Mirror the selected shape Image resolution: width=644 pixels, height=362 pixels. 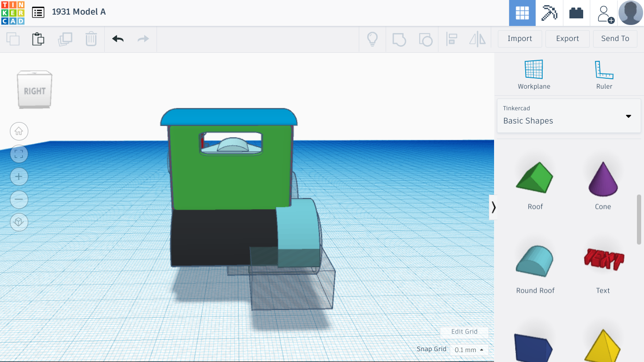[x=477, y=39]
